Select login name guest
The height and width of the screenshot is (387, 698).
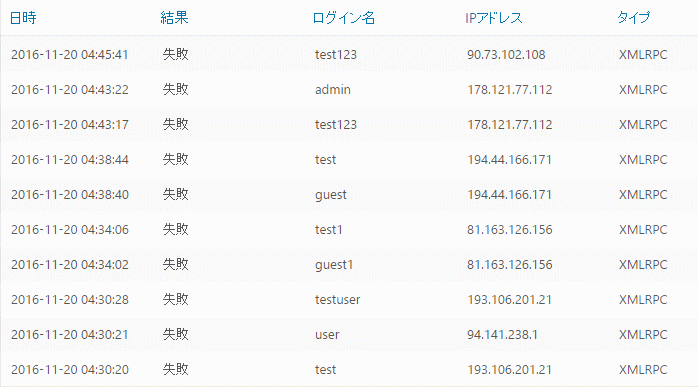[331, 195]
